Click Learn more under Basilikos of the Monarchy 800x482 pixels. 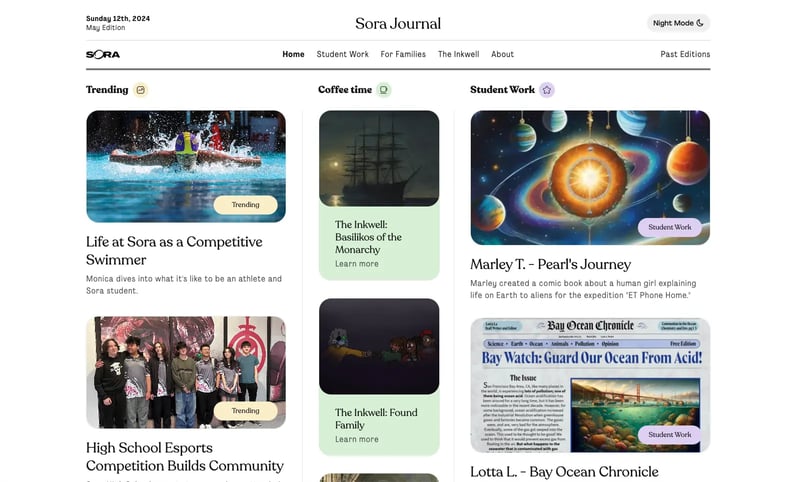[356, 264]
